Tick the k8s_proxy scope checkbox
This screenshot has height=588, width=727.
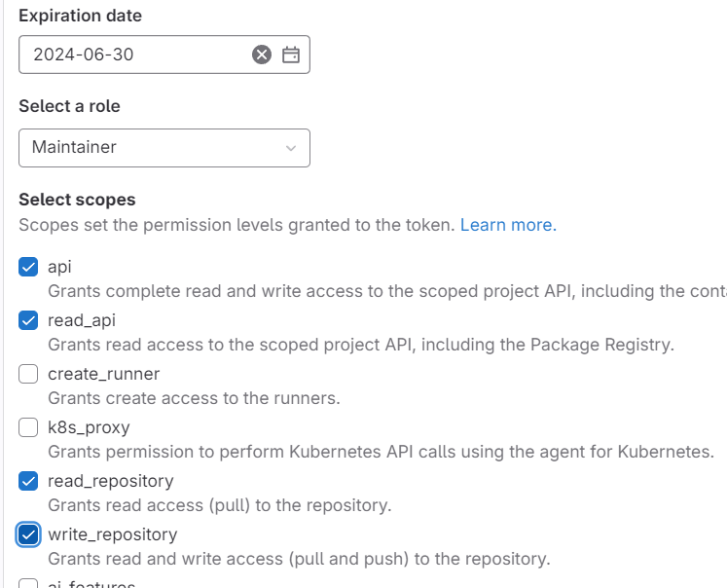[29, 427]
